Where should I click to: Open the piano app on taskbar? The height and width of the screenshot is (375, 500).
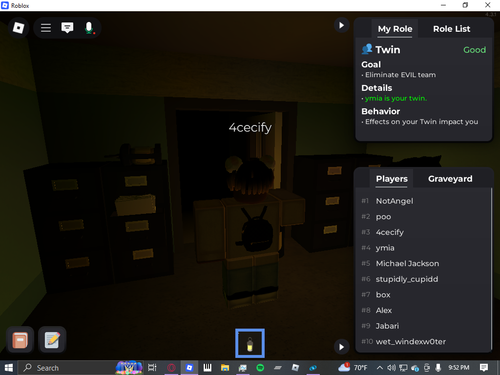[x=207, y=368]
